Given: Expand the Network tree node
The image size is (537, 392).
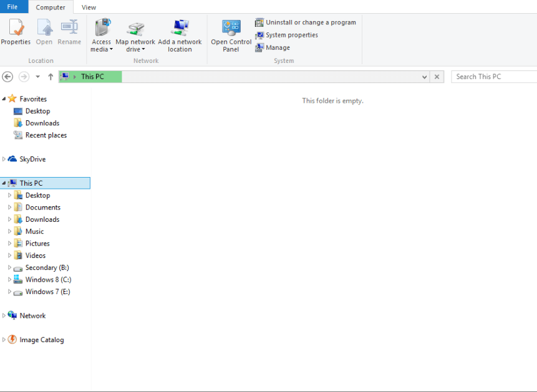Looking at the screenshot, I should [4, 316].
